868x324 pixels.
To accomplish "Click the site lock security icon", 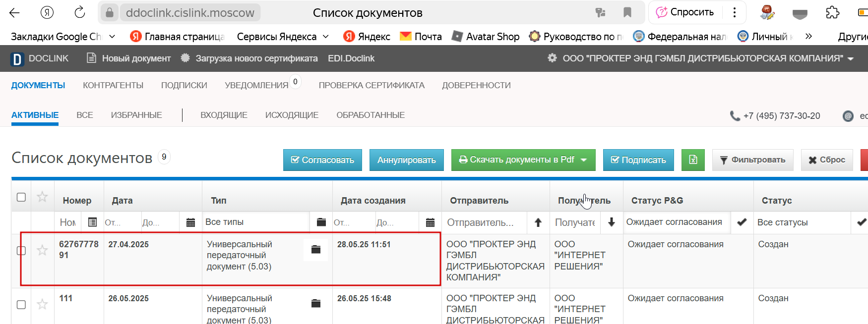I will [x=110, y=13].
